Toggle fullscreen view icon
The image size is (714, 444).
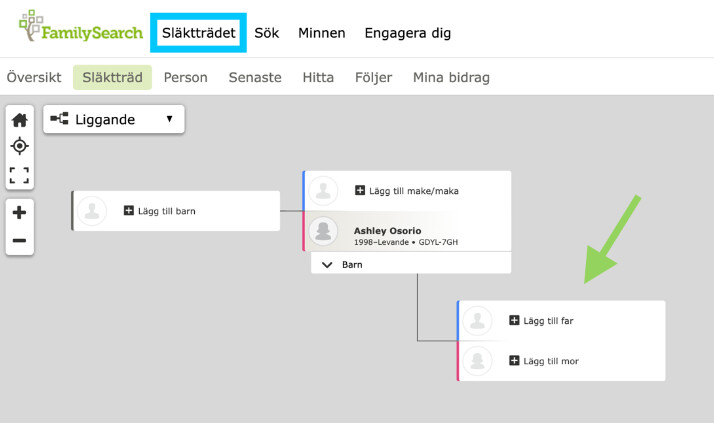(20, 175)
